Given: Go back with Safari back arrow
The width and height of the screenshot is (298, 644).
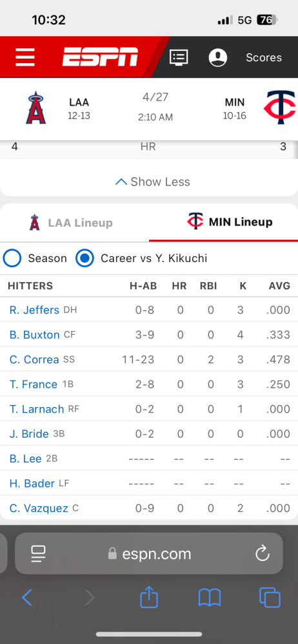Looking at the screenshot, I should (27, 598).
